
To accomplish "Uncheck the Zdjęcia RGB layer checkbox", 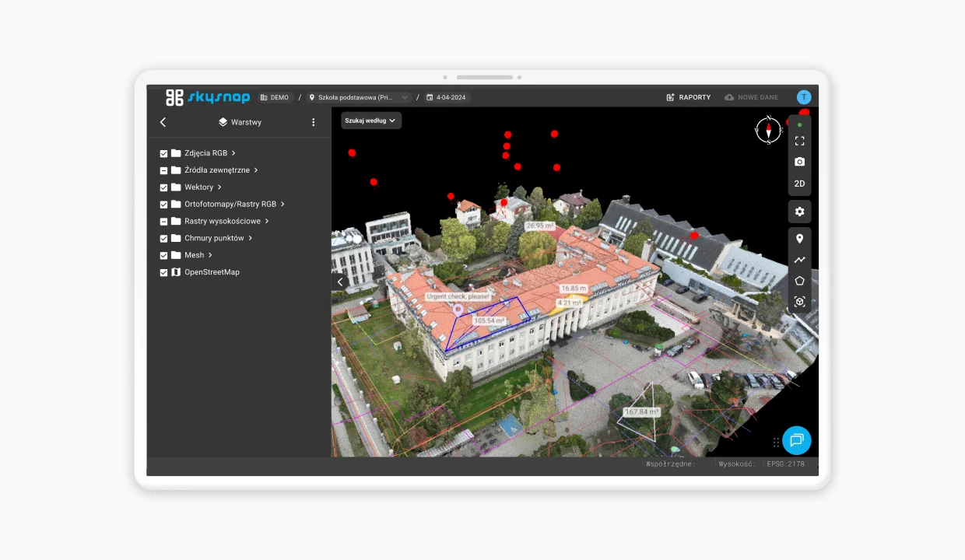I will (163, 153).
